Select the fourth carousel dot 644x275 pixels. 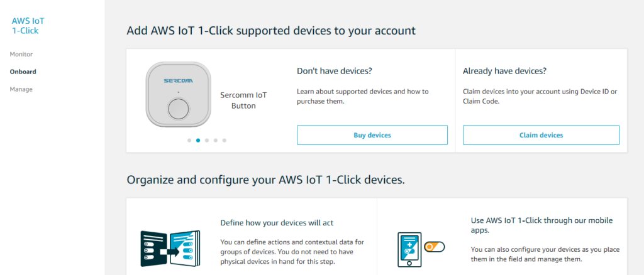[215, 140]
